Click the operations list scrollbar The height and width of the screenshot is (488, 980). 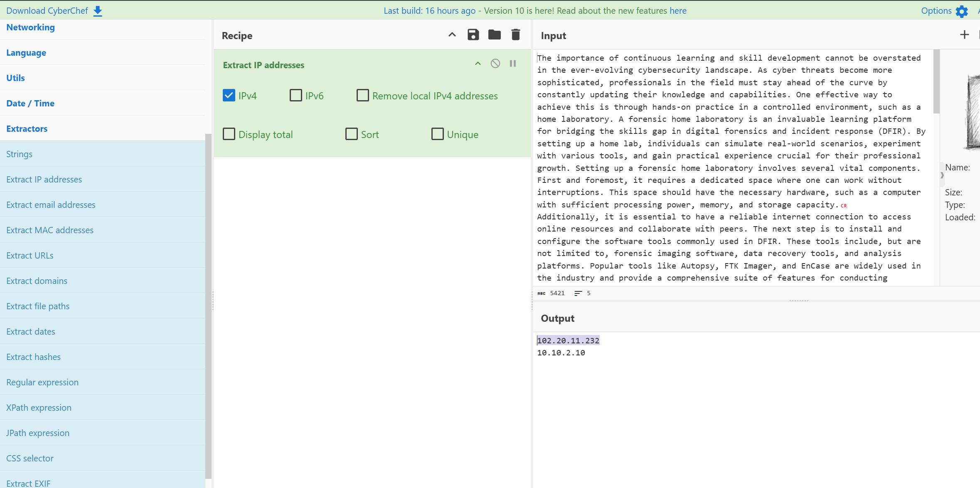click(208, 306)
